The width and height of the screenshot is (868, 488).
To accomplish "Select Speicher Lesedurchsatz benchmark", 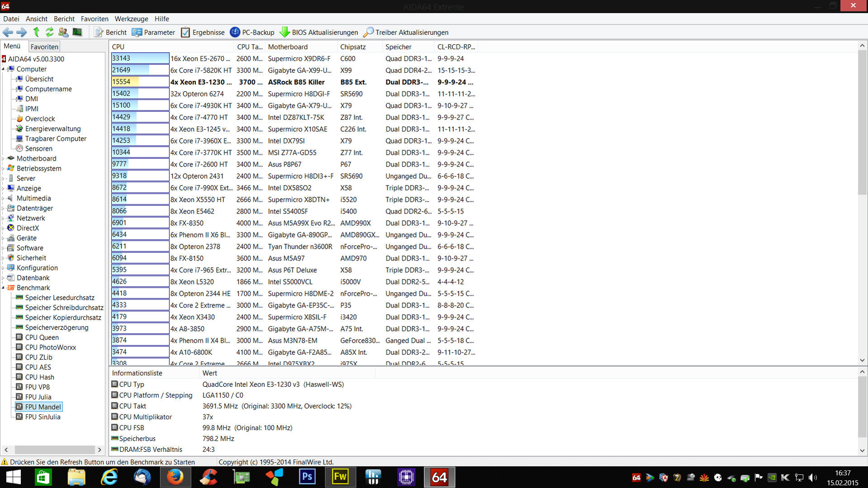I will coord(60,298).
